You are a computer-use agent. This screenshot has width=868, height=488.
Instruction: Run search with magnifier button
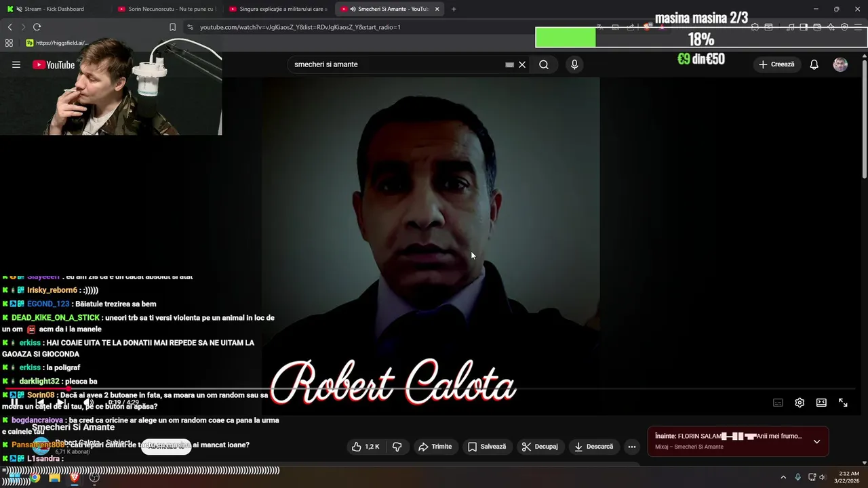pos(544,64)
